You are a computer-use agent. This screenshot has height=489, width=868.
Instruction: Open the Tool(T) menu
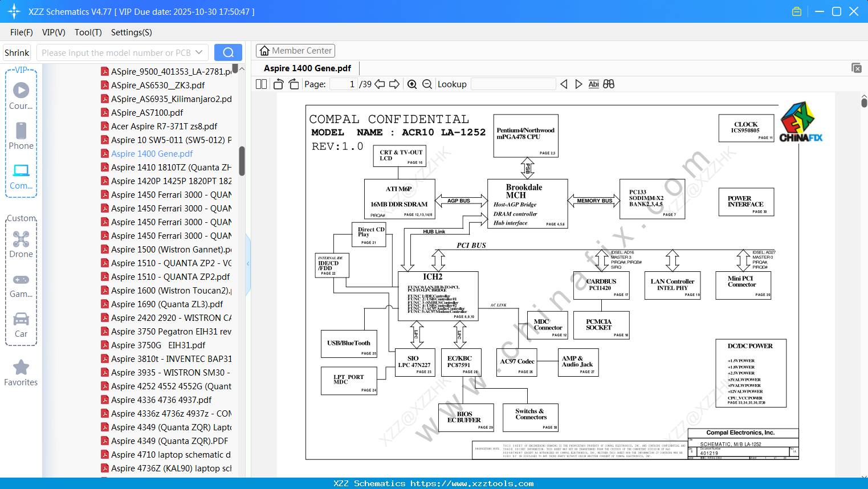pos(88,32)
